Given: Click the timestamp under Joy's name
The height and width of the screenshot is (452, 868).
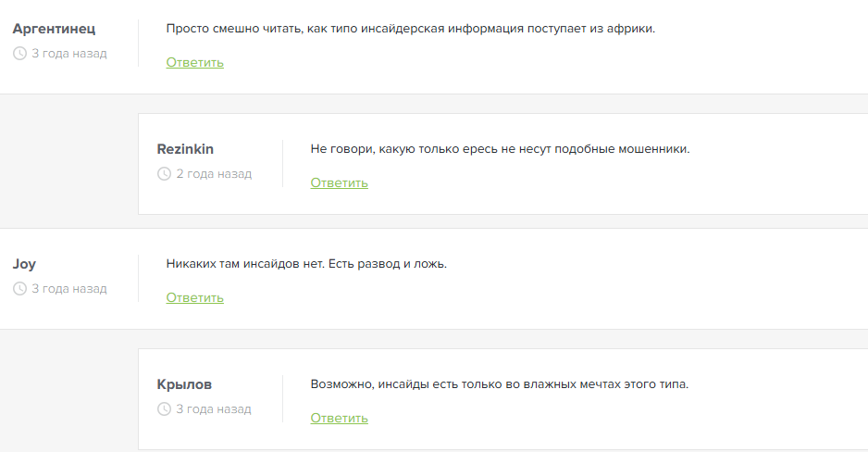Looking at the screenshot, I should 68,289.
